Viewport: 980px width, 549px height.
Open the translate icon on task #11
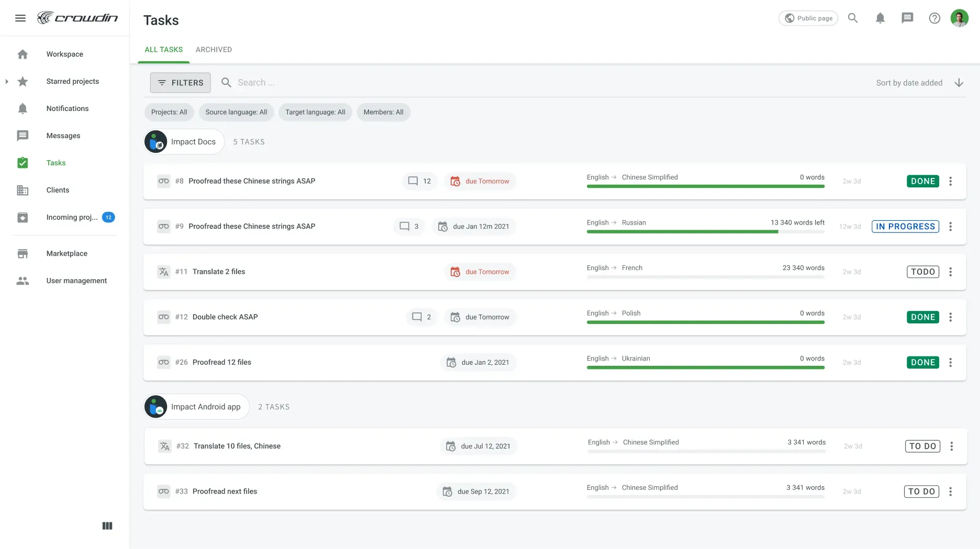(163, 272)
